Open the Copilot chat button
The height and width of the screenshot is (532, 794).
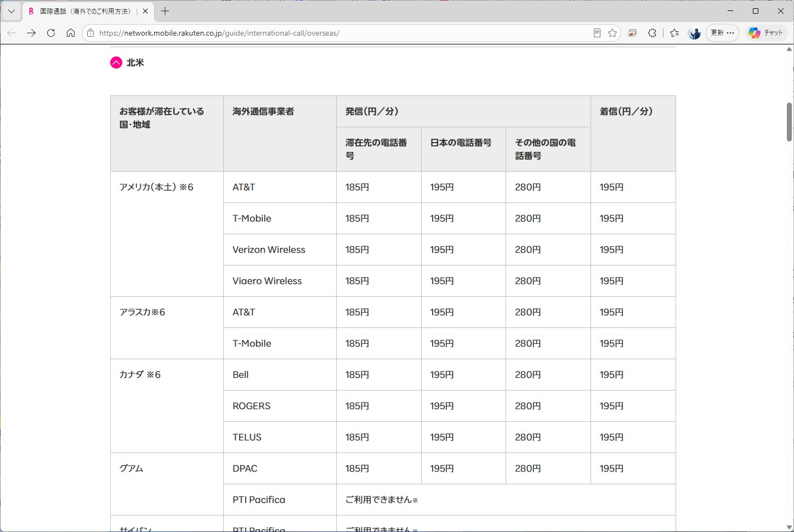[x=766, y=33]
